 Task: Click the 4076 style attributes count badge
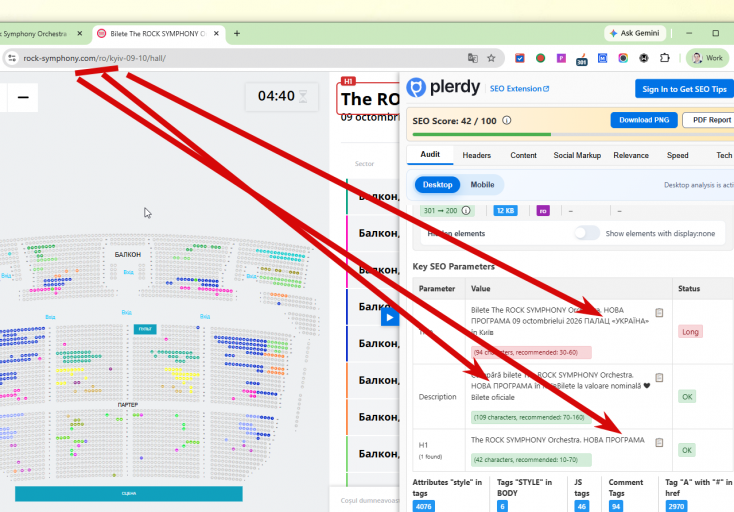(x=424, y=506)
